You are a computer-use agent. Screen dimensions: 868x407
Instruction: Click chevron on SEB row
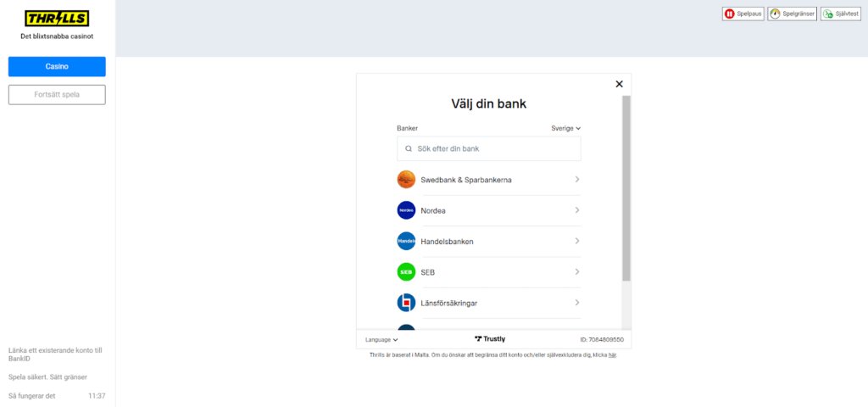(576, 272)
